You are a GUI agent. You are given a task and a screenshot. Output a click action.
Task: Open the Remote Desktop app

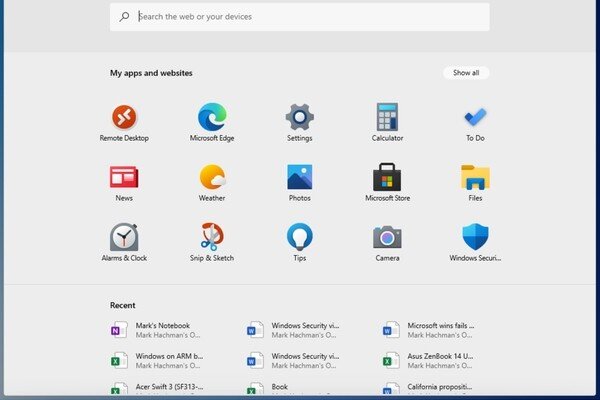tap(124, 123)
